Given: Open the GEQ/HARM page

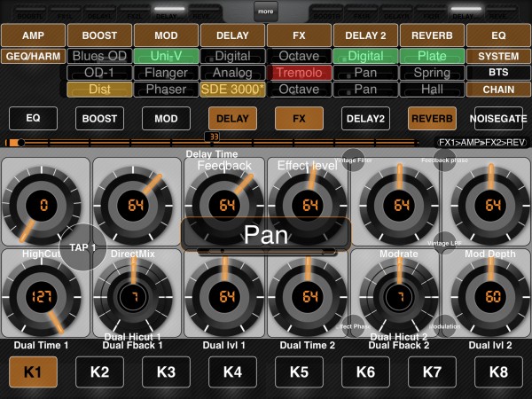Looking at the screenshot, I should pyautogui.click(x=34, y=56).
